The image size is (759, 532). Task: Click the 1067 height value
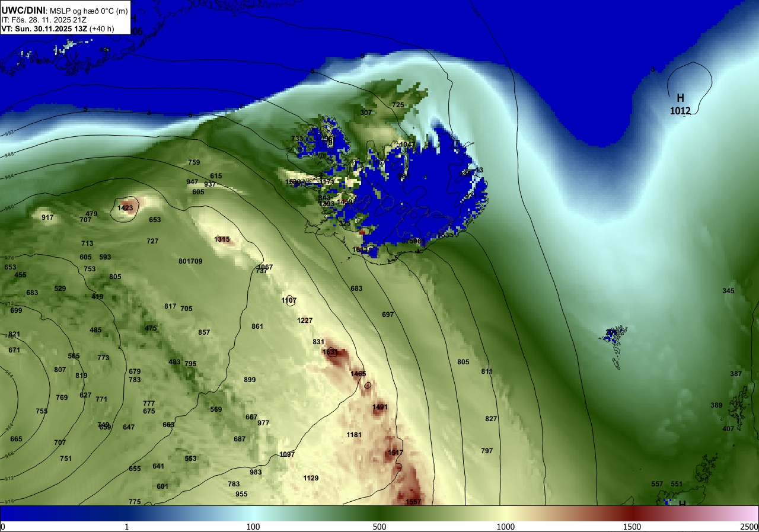pos(265,267)
